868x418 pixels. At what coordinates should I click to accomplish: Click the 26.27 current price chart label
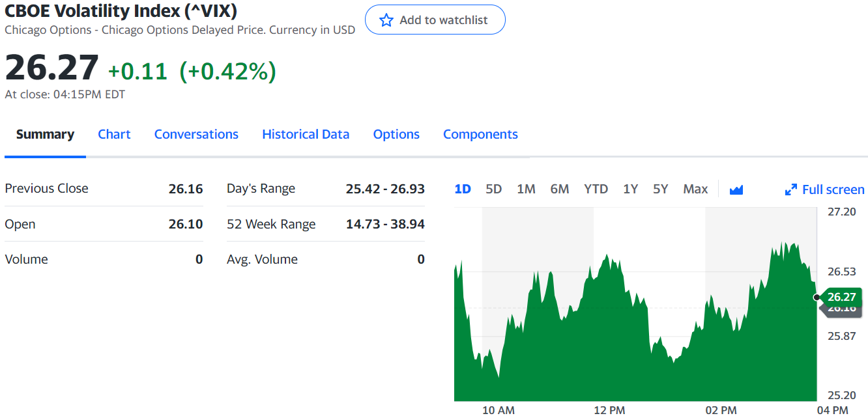click(841, 297)
